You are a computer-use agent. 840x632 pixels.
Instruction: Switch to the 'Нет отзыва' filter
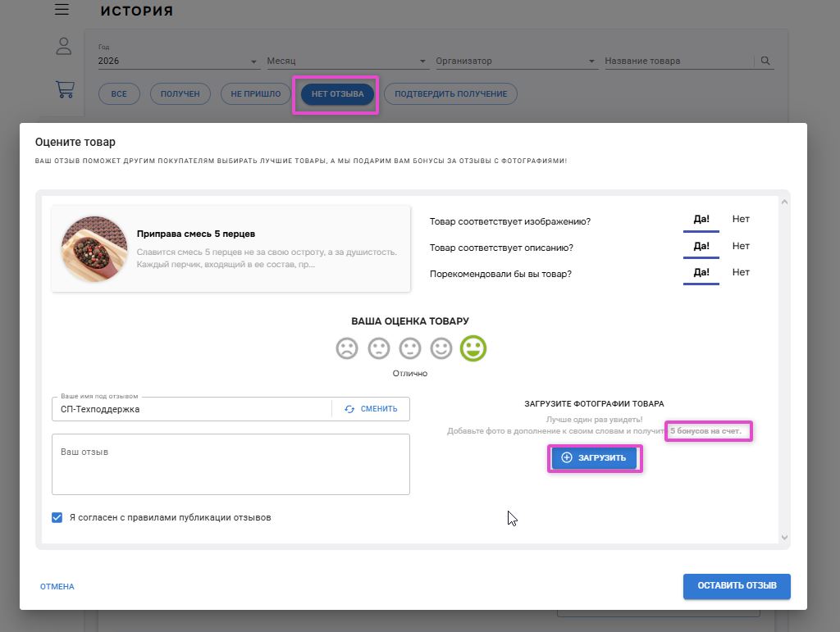click(x=337, y=94)
